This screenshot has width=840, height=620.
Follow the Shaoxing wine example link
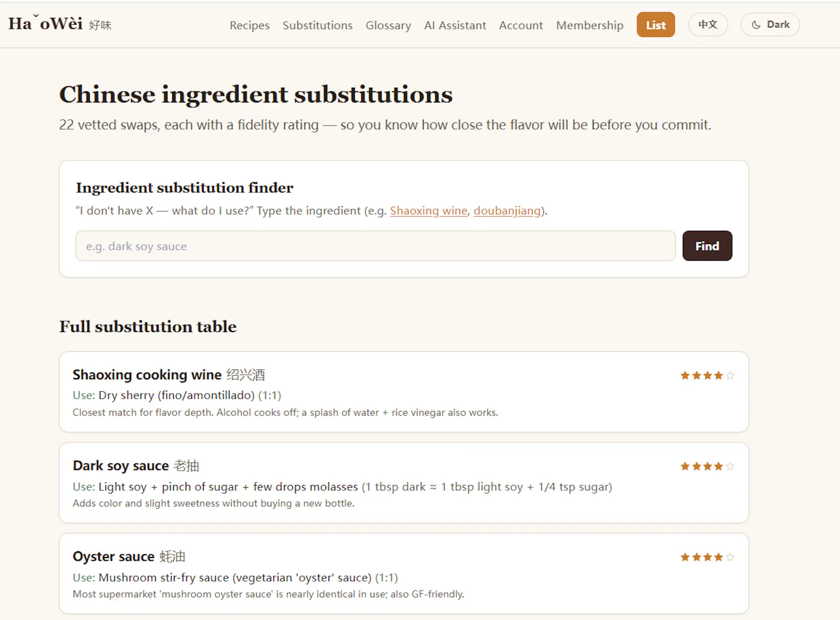(428, 211)
